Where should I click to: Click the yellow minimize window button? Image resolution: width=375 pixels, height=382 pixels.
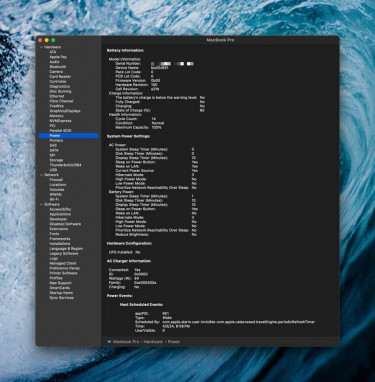(47, 40)
